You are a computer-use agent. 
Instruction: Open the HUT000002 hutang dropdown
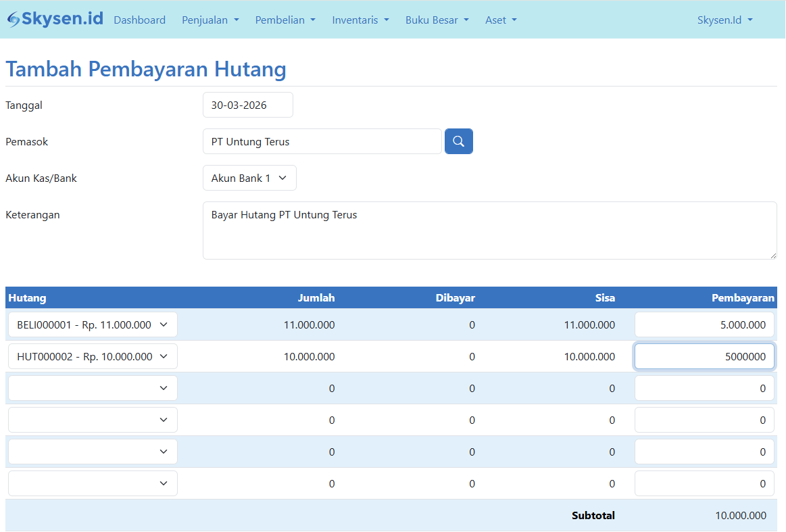93,356
